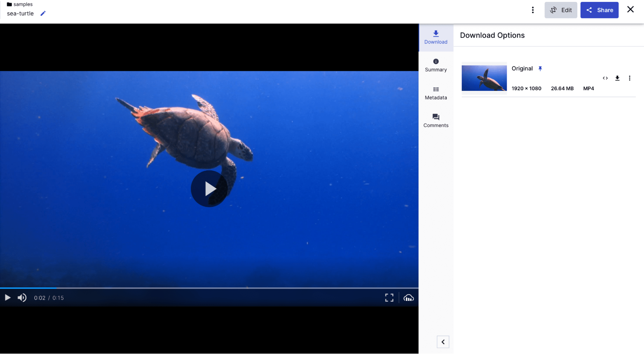This screenshot has width=644, height=354.
Task: Click the Original sea turtle thumbnail
Action: 484,78
